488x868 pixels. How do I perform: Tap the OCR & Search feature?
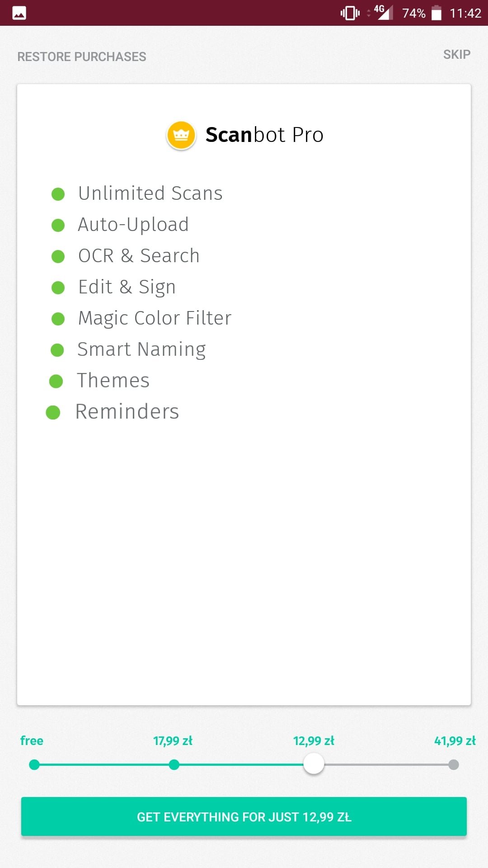pyautogui.click(x=139, y=256)
